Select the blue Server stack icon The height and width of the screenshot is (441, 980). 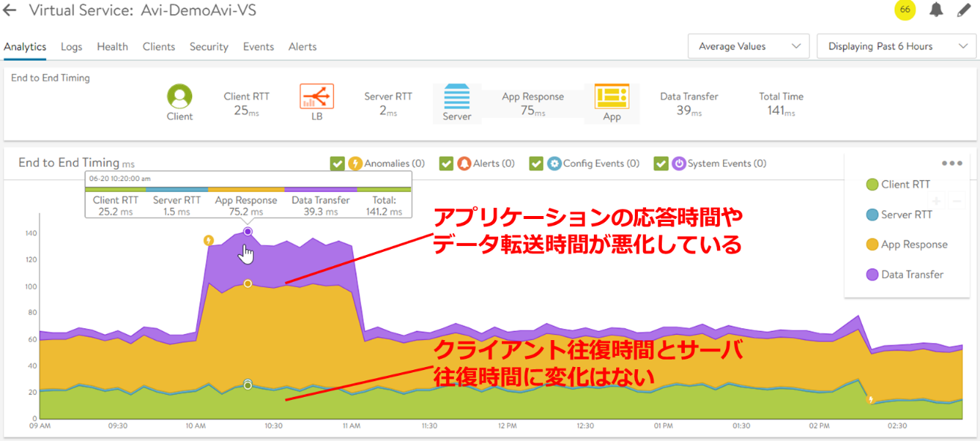[456, 96]
